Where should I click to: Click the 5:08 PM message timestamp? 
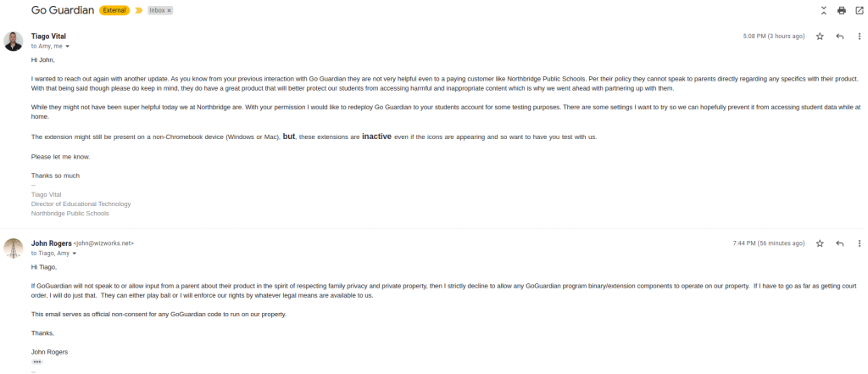coord(773,36)
